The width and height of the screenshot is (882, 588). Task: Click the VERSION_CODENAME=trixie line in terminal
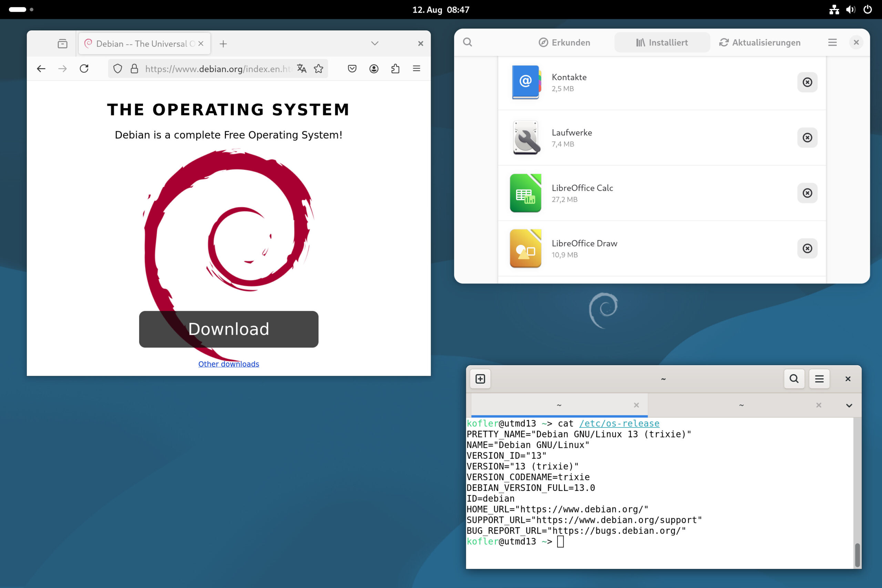click(528, 477)
